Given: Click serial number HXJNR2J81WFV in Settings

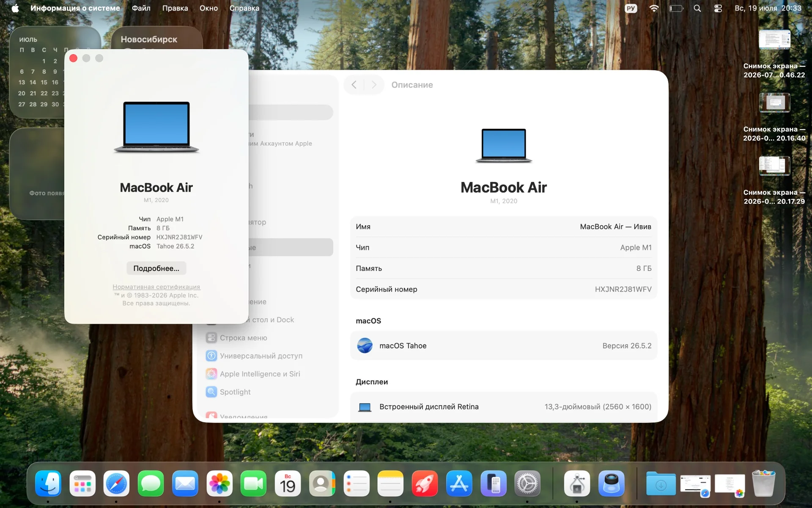Looking at the screenshot, I should [623, 289].
